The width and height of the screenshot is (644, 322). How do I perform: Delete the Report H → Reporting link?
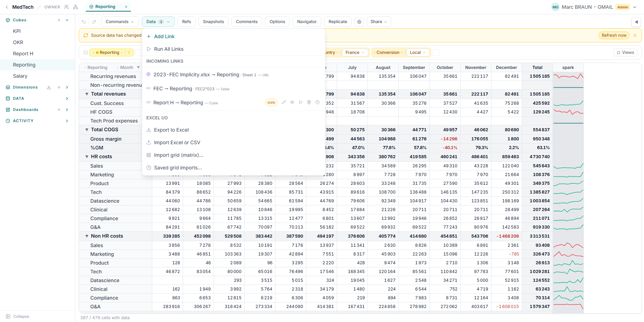pyautogui.click(x=309, y=103)
